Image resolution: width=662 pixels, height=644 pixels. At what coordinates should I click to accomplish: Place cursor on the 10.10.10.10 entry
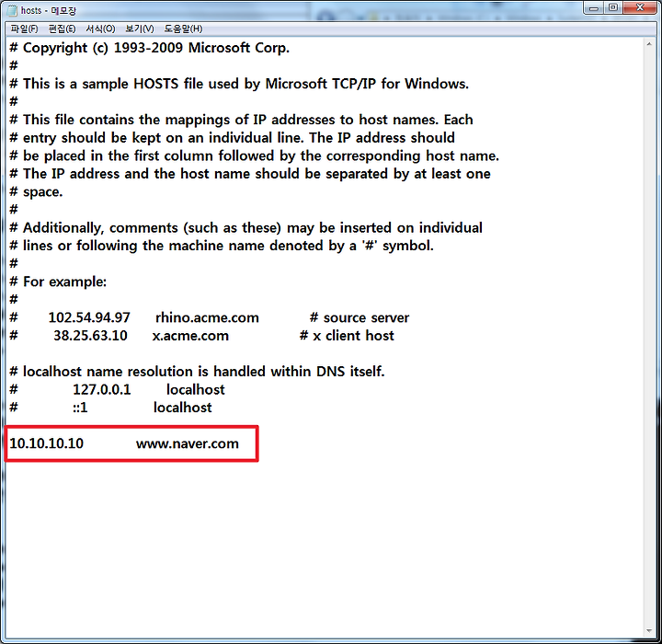(47, 443)
